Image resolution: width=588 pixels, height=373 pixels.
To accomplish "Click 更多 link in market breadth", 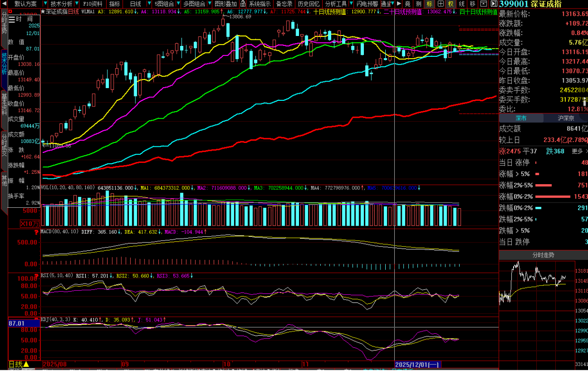I will (x=578, y=151).
